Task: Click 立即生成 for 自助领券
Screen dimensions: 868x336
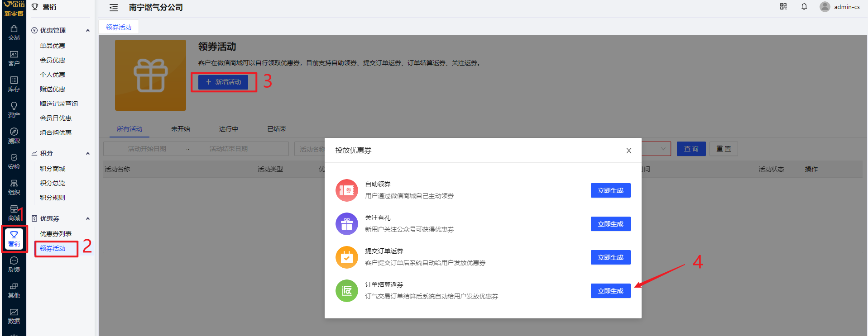Action: (610, 190)
